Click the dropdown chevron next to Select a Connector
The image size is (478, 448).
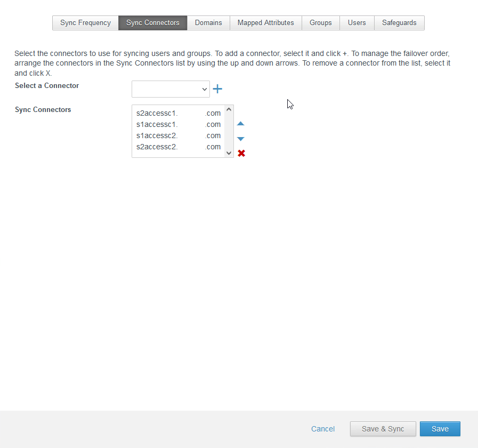[x=205, y=89]
